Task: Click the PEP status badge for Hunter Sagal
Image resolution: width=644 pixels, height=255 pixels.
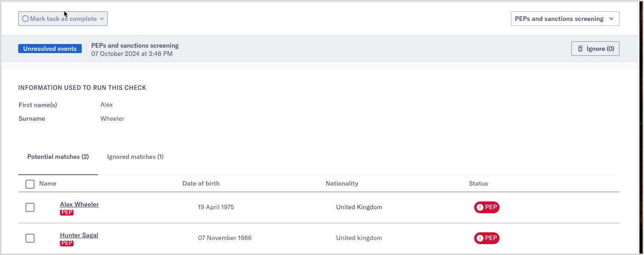Action: (486, 238)
